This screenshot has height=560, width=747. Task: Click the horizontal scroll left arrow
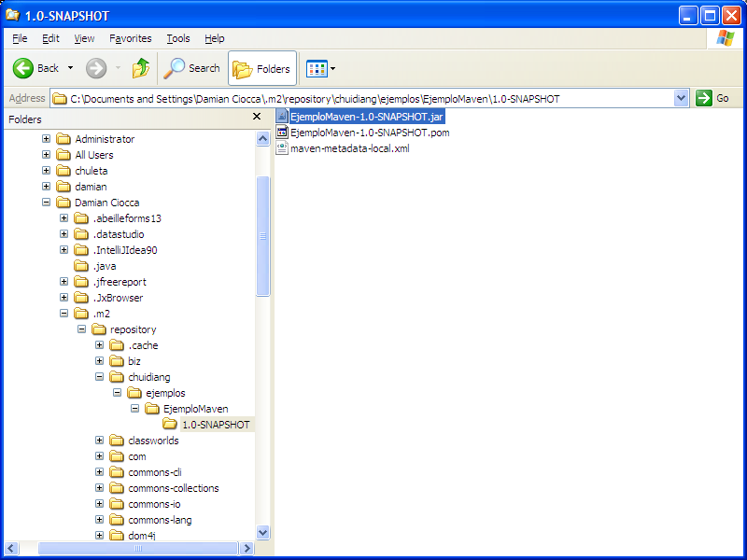[x=12, y=548]
